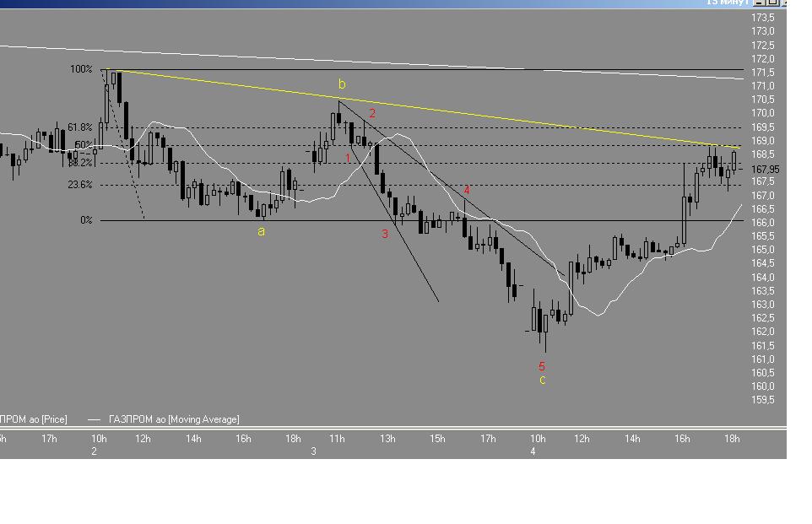Click the yellow wave label 'b'
The image size is (812, 524).
[341, 84]
